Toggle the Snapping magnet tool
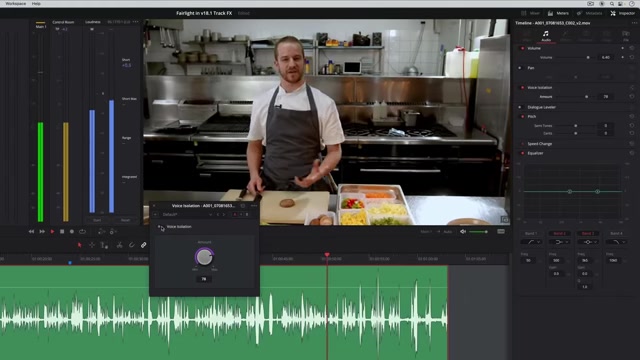Viewport: 640px width, 360px height. click(x=131, y=245)
